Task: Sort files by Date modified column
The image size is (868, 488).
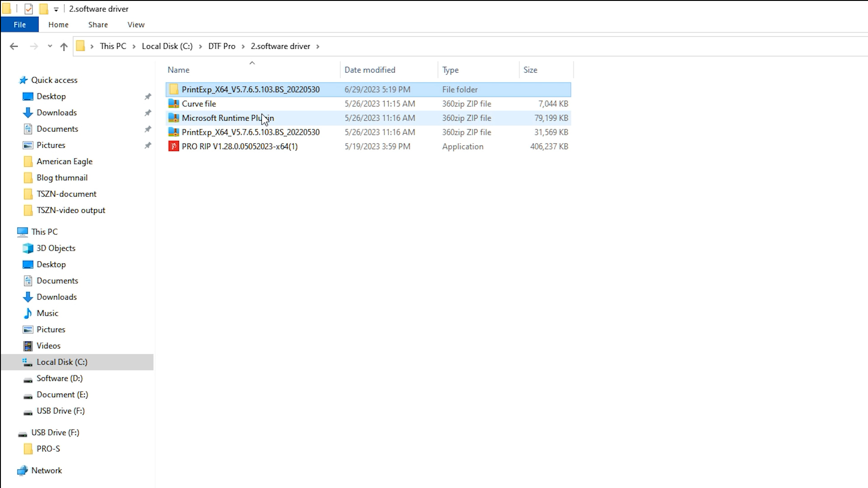Action: pyautogui.click(x=389, y=70)
